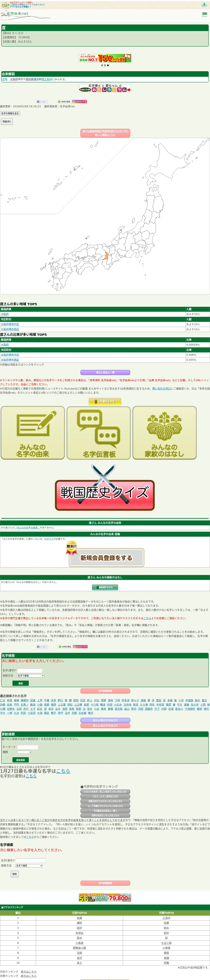Viewport: 210px width, 980px height.
Task: Click Instagram フォローする above the 最終更新 line
Action: click(80, 102)
